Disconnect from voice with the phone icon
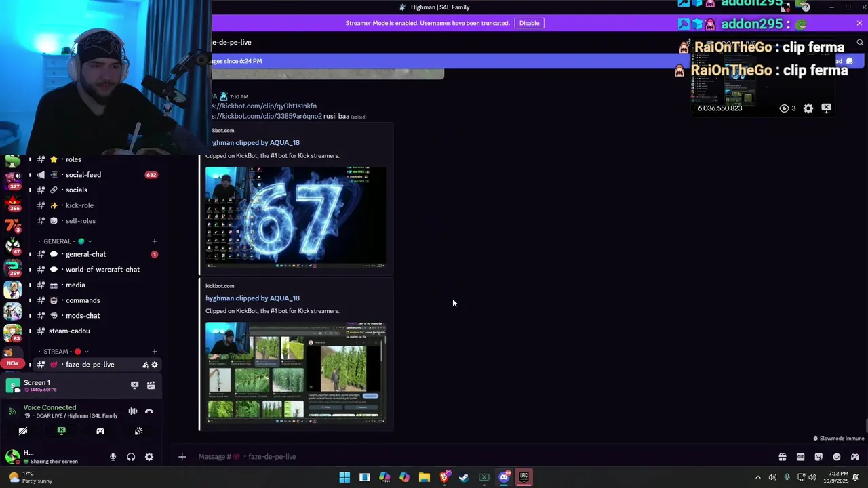The image size is (868, 488). [149, 411]
